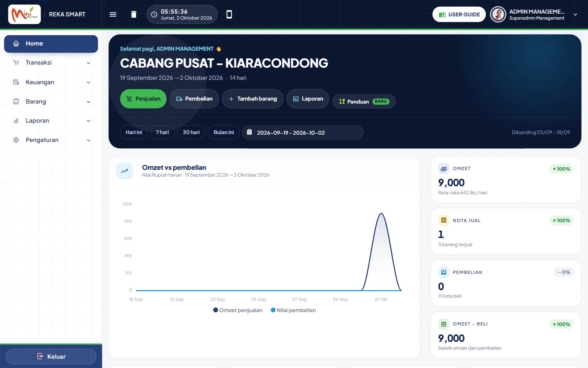
Task: Expand the Transaksi menu
Action: pos(51,63)
